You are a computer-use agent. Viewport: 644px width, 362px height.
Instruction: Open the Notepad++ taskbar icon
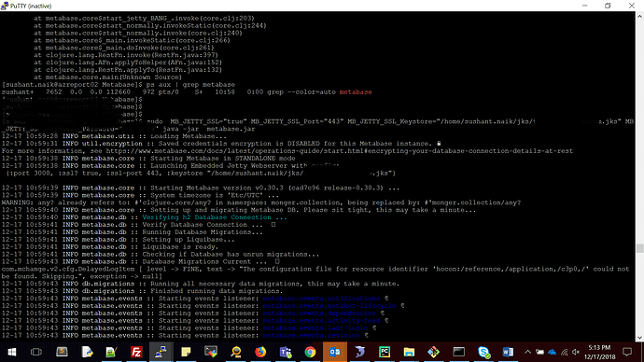tap(111, 352)
